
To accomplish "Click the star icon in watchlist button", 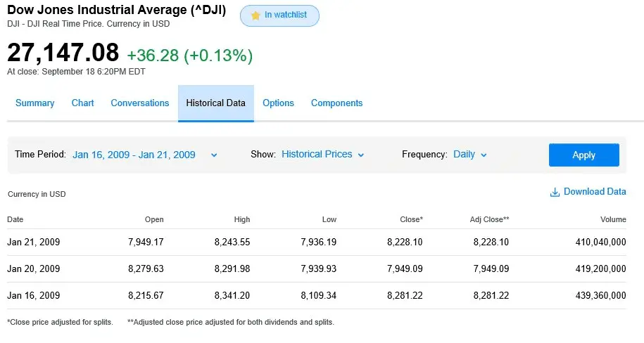I will pos(255,15).
